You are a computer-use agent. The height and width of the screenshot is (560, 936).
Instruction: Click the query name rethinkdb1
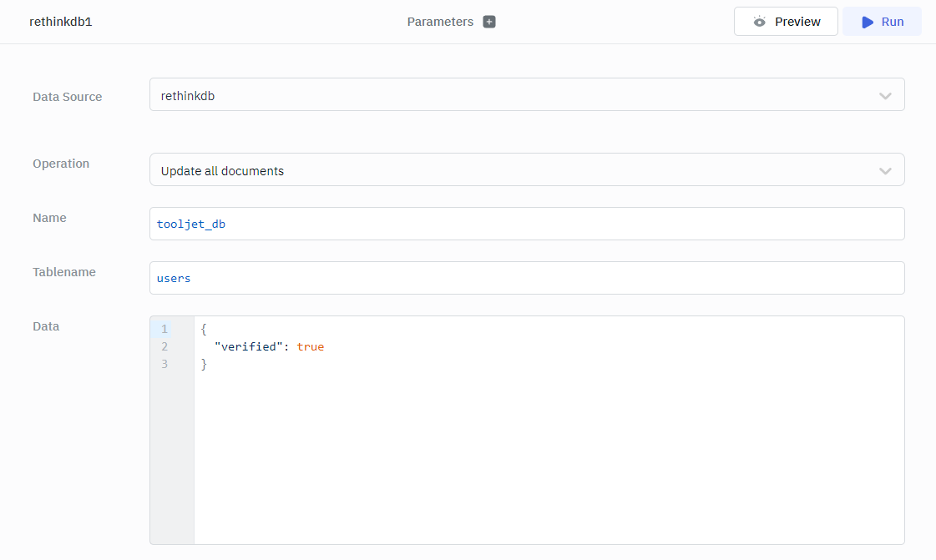click(x=60, y=22)
